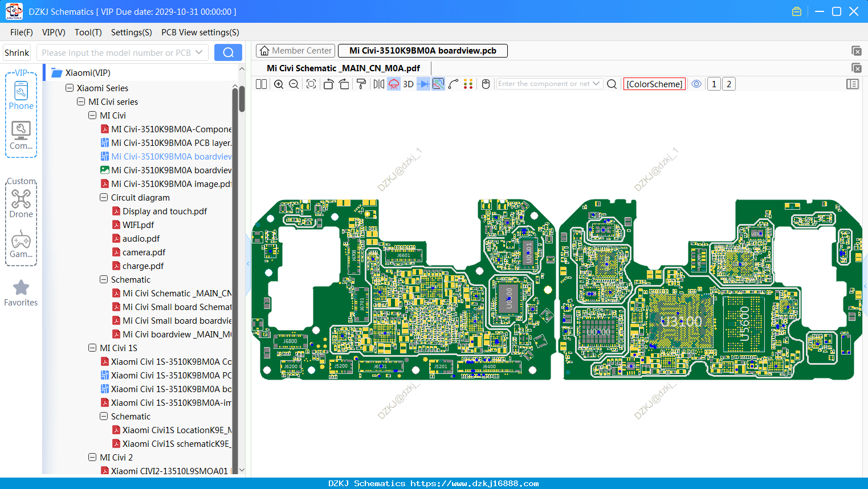The width and height of the screenshot is (868, 489).
Task: Search for the entered component or net
Action: click(x=612, y=84)
